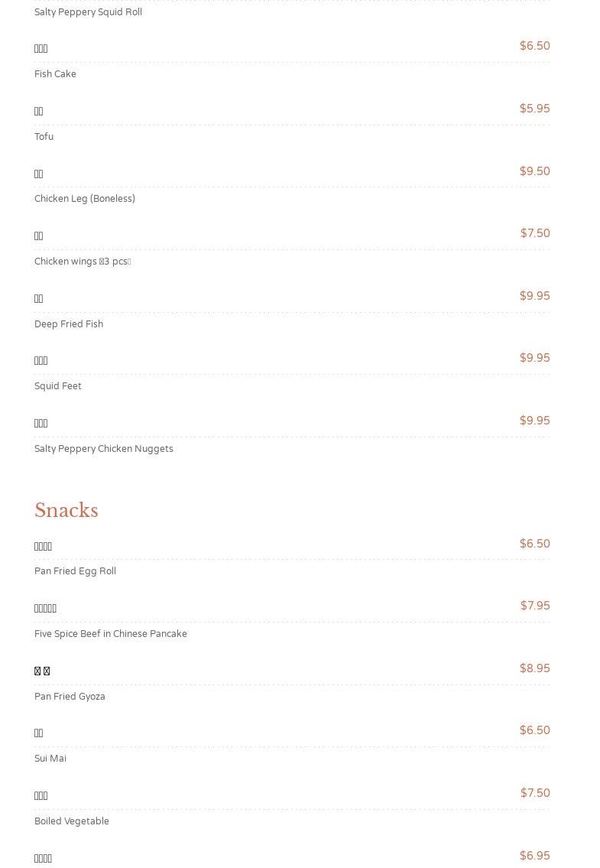Select the Boiled Vegetable item
This screenshot has width=600, height=868.
71,821
